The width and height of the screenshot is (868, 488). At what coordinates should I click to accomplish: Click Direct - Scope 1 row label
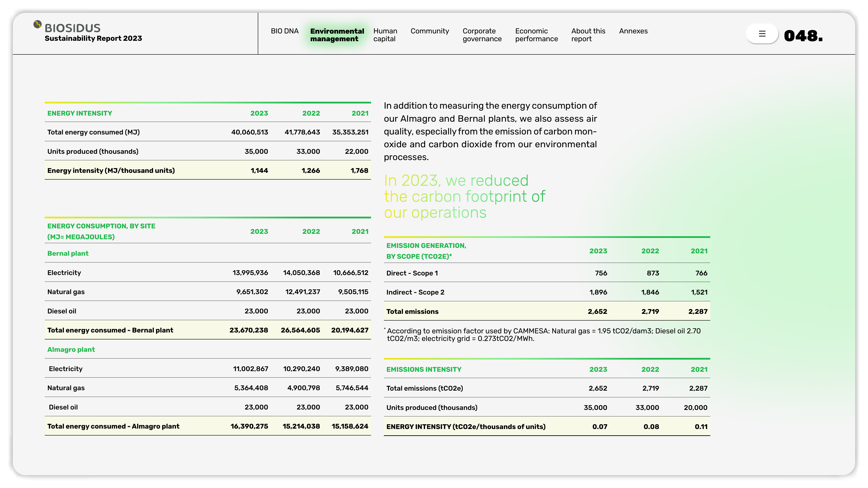[x=412, y=273]
